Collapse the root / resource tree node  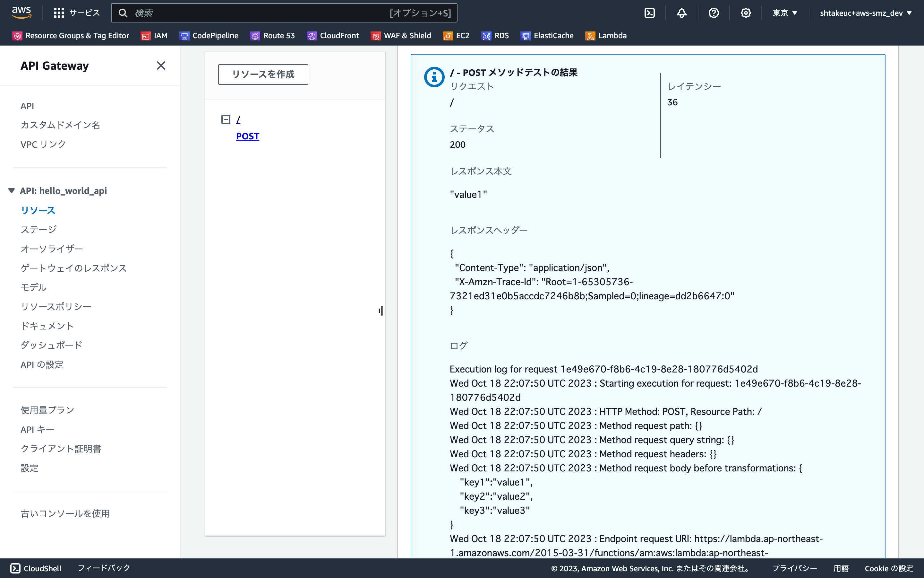[226, 120]
